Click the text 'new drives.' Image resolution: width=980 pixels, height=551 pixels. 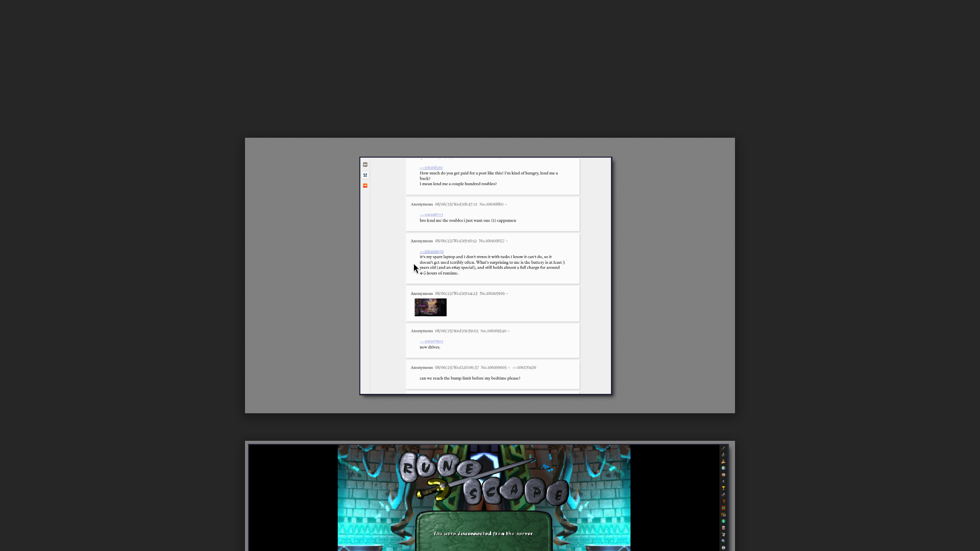coord(430,347)
